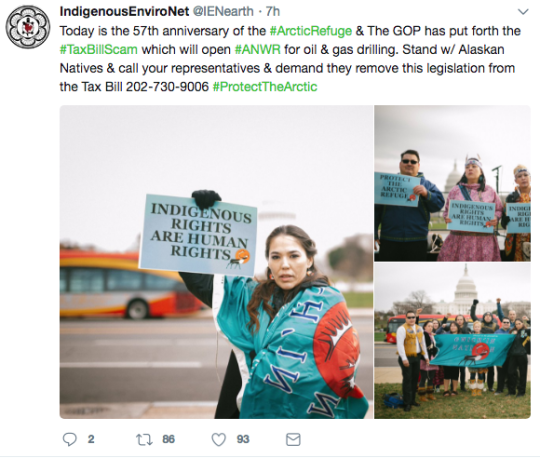Click the tweet text body to open the thread
Screen dimensions: 540x458
[x=290, y=59]
